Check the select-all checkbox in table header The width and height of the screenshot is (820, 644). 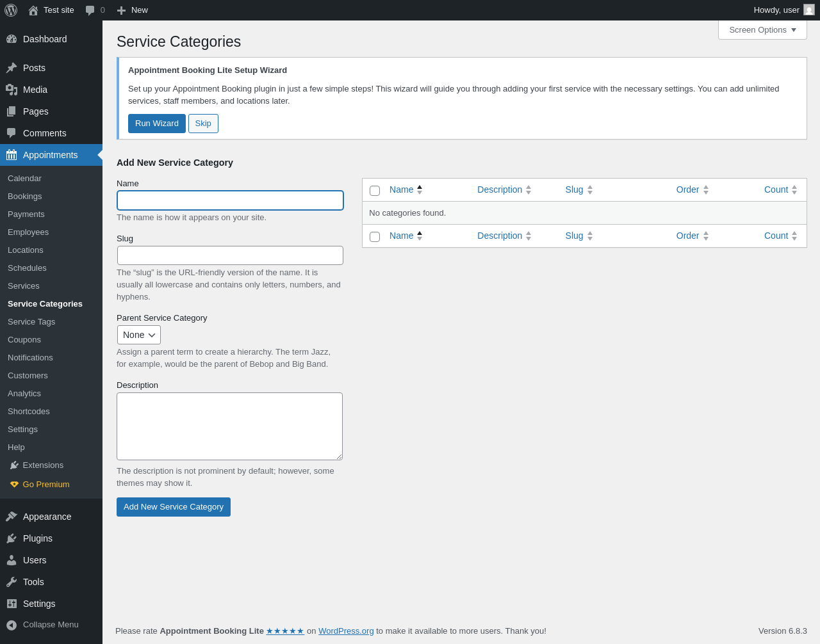click(x=375, y=191)
